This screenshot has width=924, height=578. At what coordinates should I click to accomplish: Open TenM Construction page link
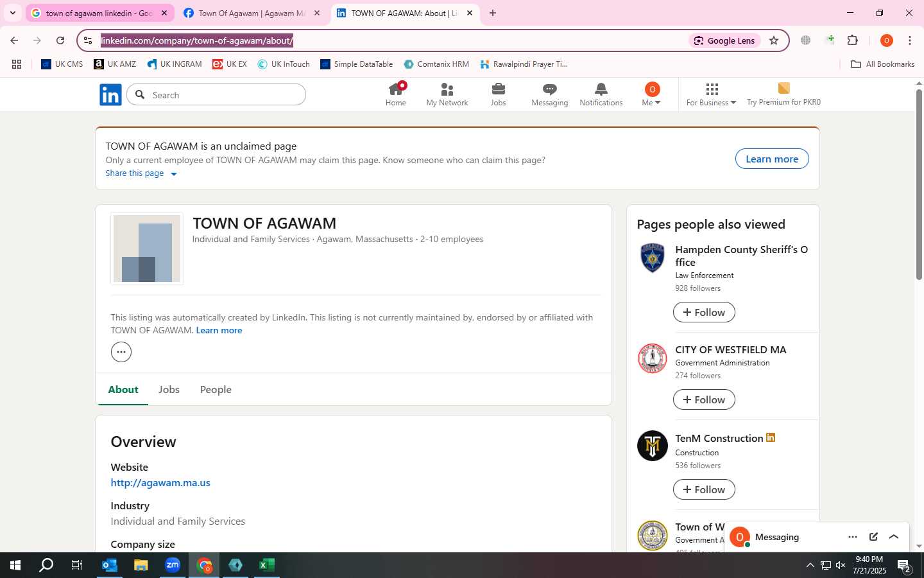click(719, 439)
